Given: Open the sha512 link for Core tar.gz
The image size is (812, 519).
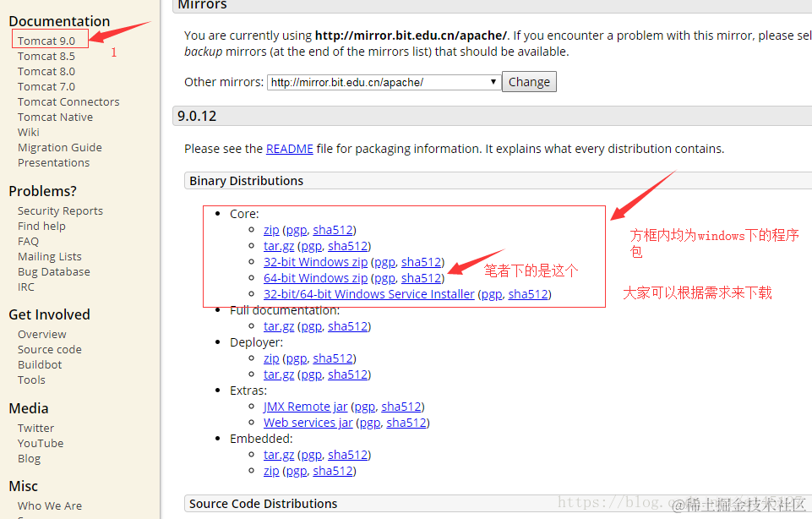Looking at the screenshot, I should click(x=348, y=246).
